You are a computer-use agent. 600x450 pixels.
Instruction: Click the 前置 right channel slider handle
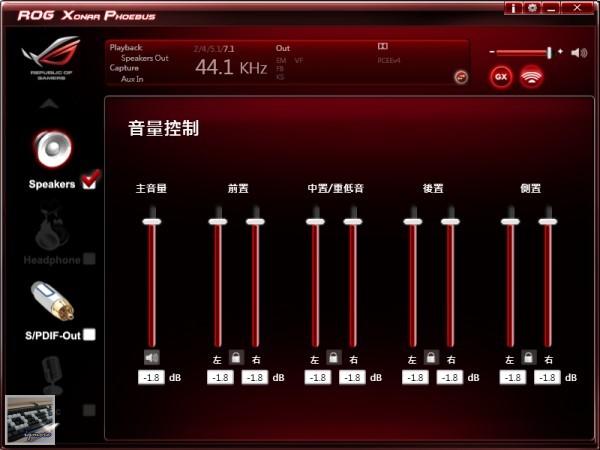point(255,222)
